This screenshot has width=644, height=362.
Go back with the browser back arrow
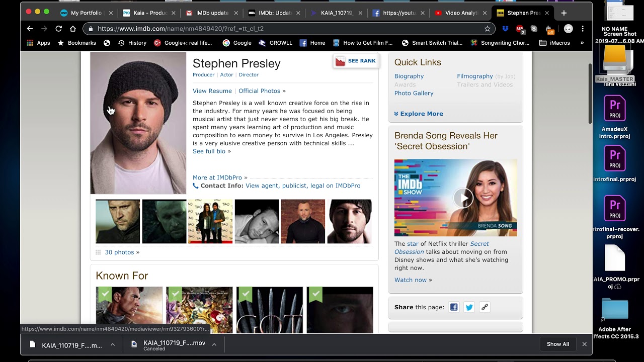coord(30,29)
